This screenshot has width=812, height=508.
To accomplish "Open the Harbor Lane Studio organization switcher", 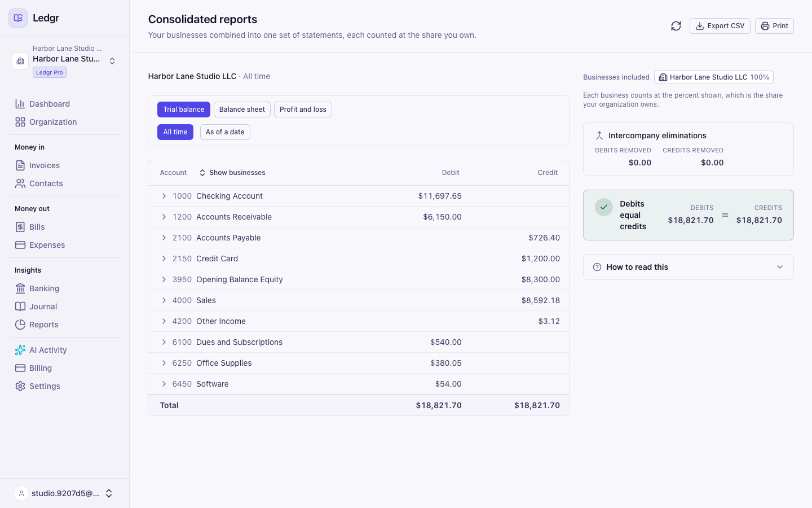I will pos(64,60).
